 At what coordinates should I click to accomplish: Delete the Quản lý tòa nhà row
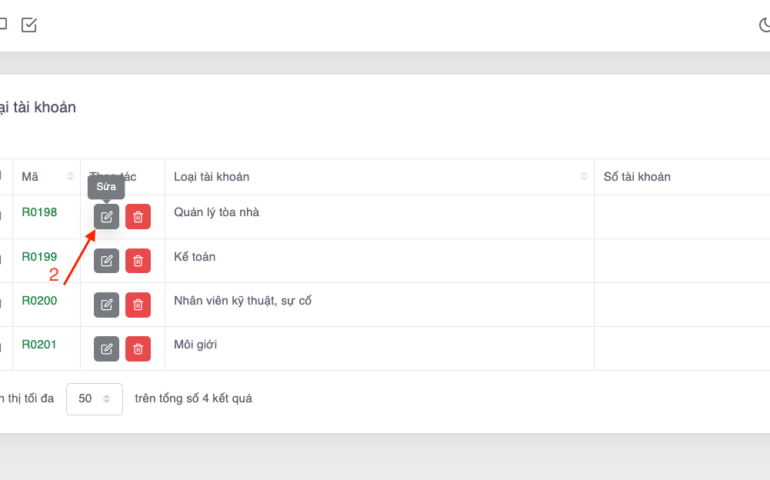(138, 217)
